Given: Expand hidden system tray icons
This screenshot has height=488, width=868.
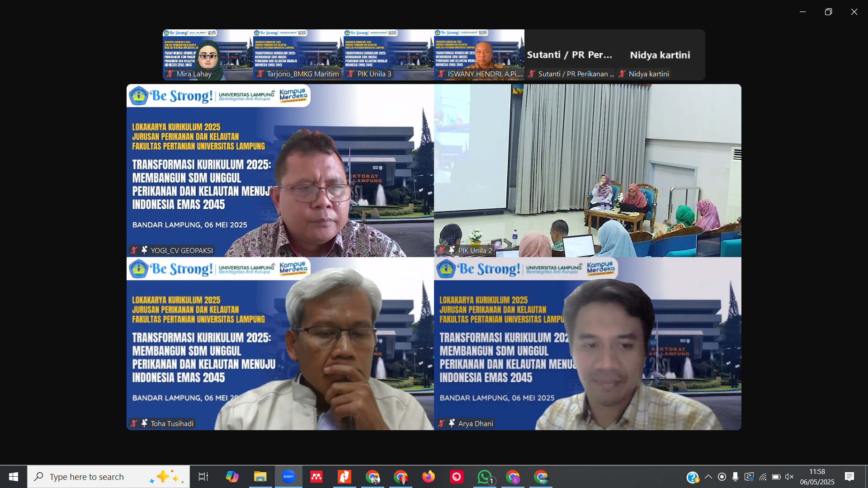Looking at the screenshot, I should (708, 477).
